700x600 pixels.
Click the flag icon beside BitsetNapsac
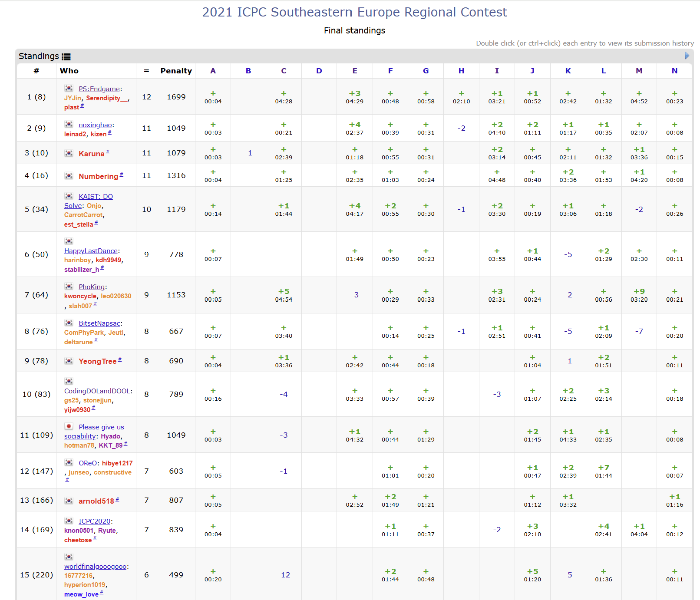tap(69, 323)
